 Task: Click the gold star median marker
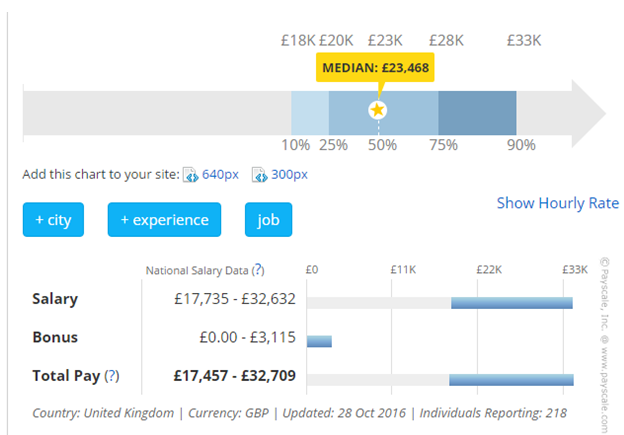(x=378, y=110)
